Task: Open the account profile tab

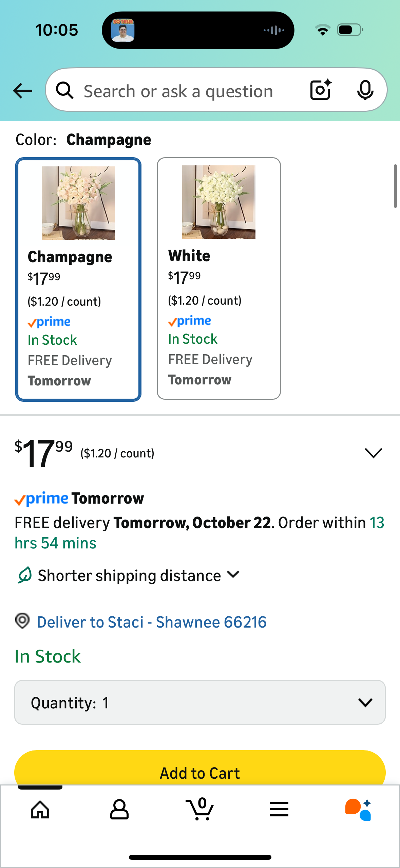Action: (x=119, y=810)
